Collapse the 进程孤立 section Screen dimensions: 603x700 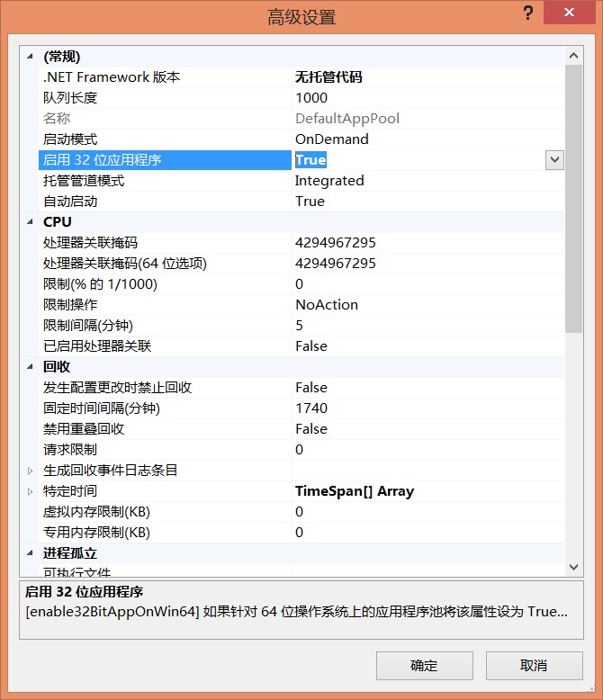[x=31, y=553]
